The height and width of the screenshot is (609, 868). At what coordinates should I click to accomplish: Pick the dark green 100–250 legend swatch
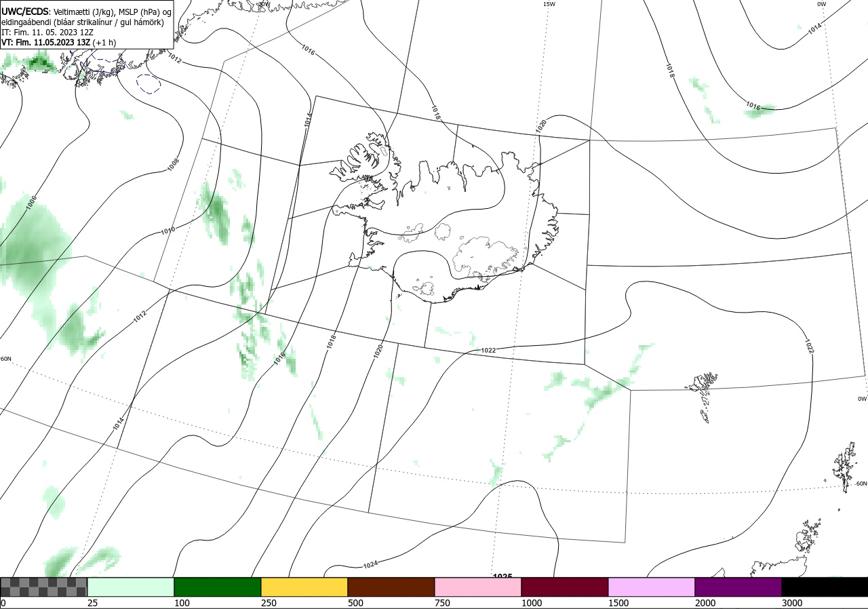click(x=218, y=587)
